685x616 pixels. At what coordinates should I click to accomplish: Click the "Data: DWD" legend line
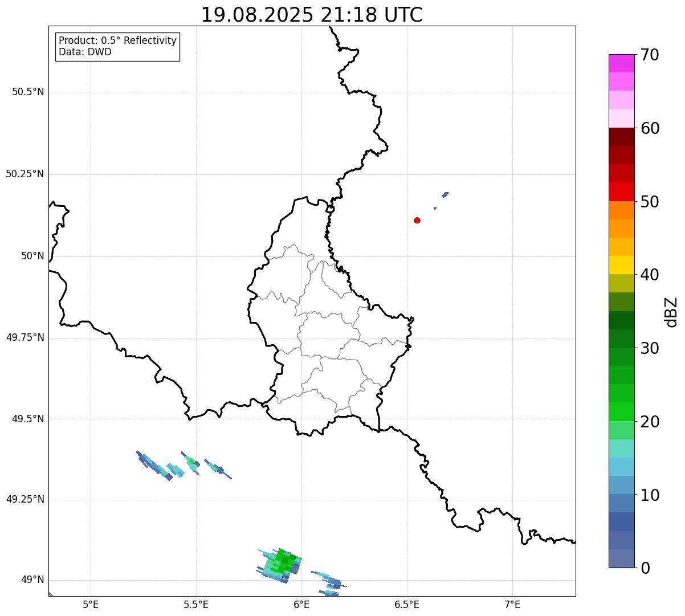point(85,52)
